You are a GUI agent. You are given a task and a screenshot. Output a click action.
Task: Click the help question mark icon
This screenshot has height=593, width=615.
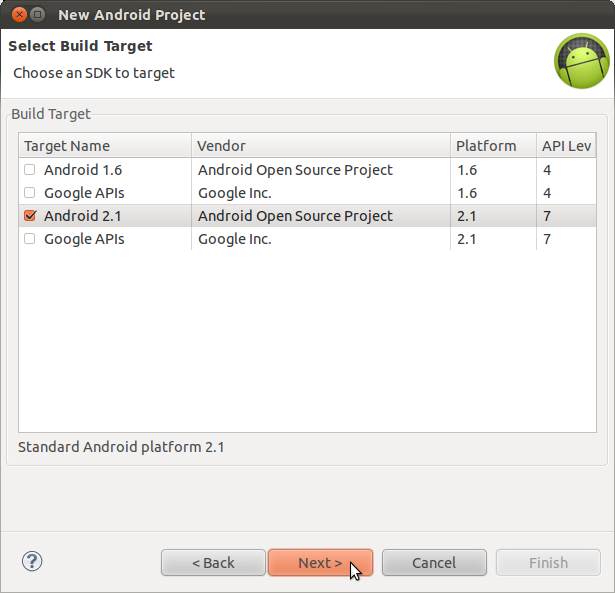coord(32,561)
